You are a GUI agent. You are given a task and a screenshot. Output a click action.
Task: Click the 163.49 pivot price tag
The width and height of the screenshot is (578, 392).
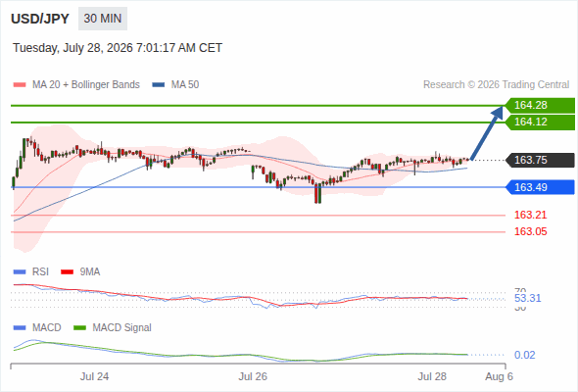point(540,187)
